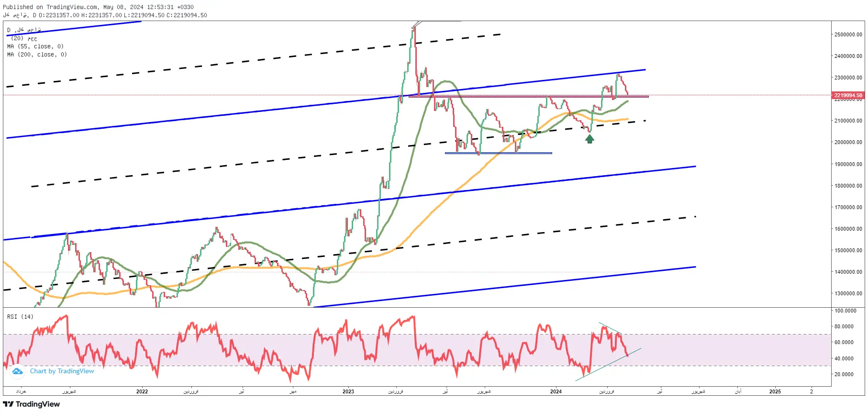Click the 1500000.00 price axis label
Screen dimensions: 868x413
(848, 250)
